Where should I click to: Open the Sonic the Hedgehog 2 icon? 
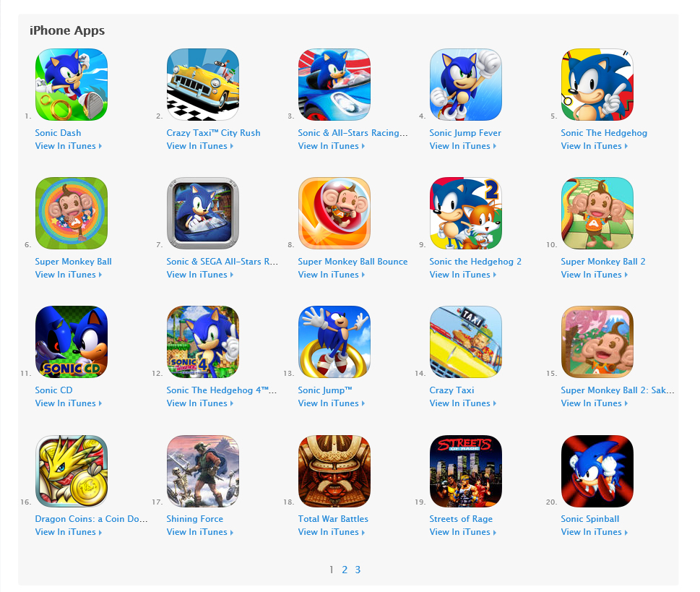tap(466, 213)
